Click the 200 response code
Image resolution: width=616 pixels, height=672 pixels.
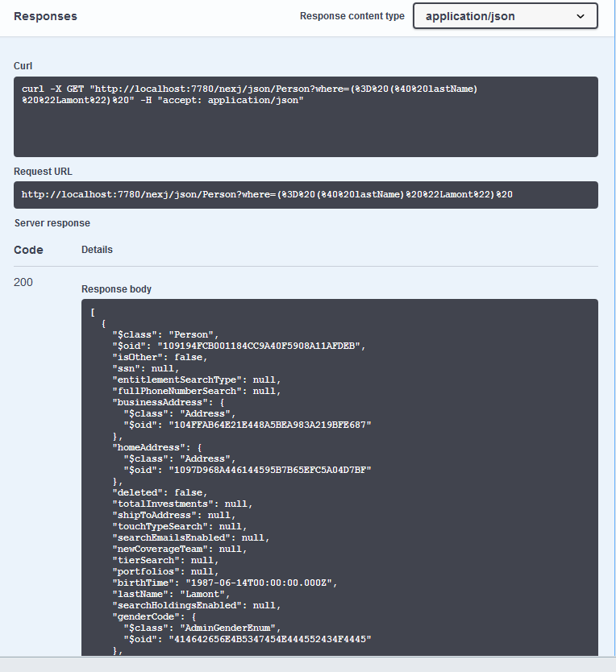23,282
